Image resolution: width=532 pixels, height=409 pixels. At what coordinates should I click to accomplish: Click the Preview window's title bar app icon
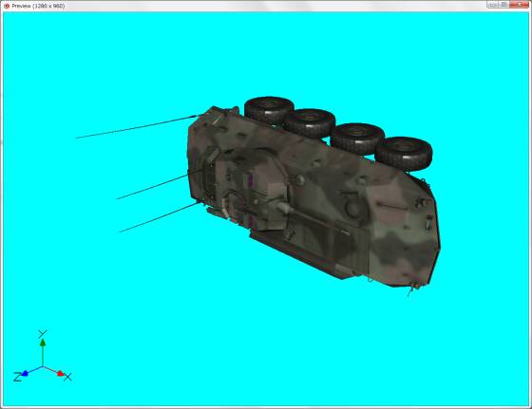tap(7, 6)
